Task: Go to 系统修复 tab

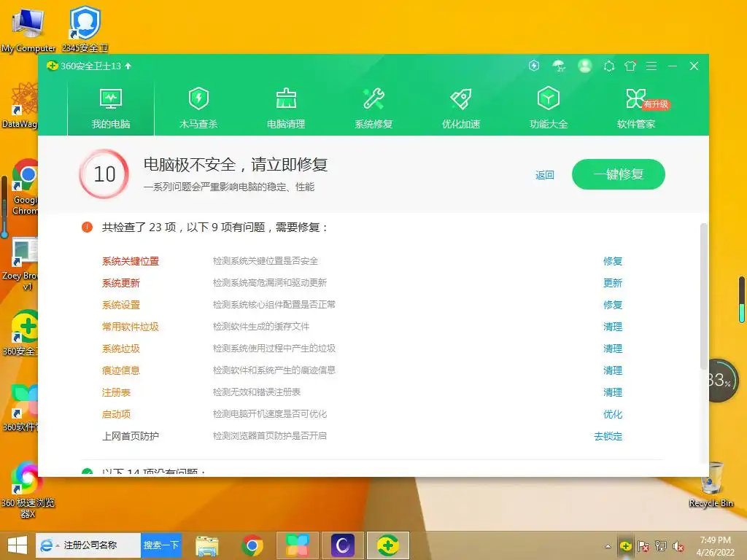Action: pyautogui.click(x=373, y=109)
